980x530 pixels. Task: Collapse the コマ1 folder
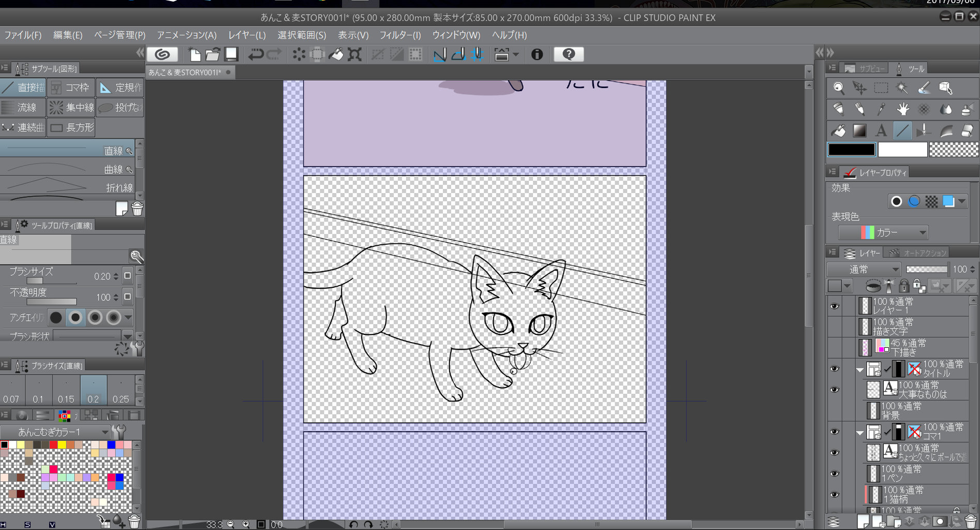click(860, 432)
